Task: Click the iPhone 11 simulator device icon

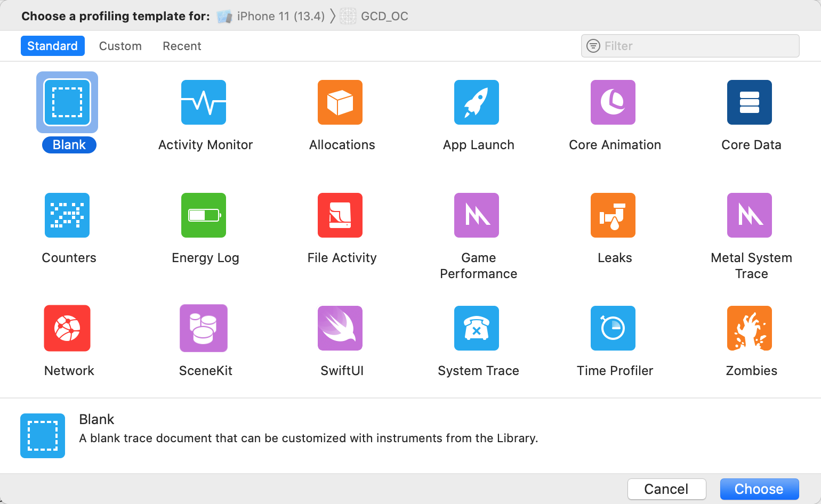Action: point(224,17)
